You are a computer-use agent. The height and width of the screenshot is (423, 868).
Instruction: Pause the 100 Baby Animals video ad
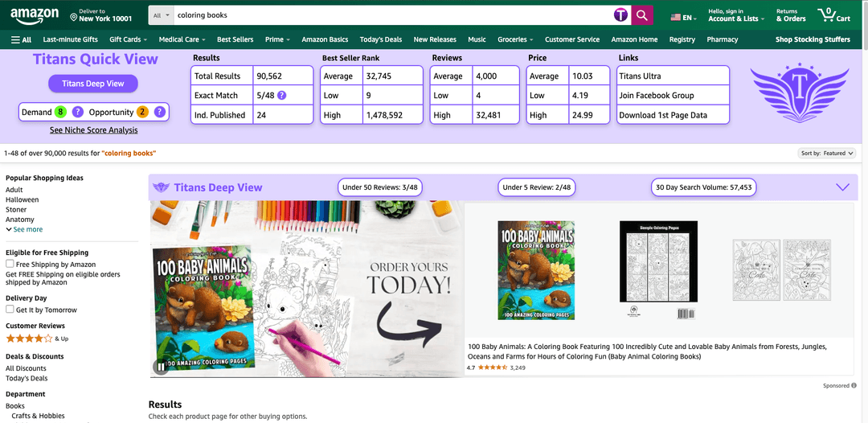pyautogui.click(x=161, y=367)
